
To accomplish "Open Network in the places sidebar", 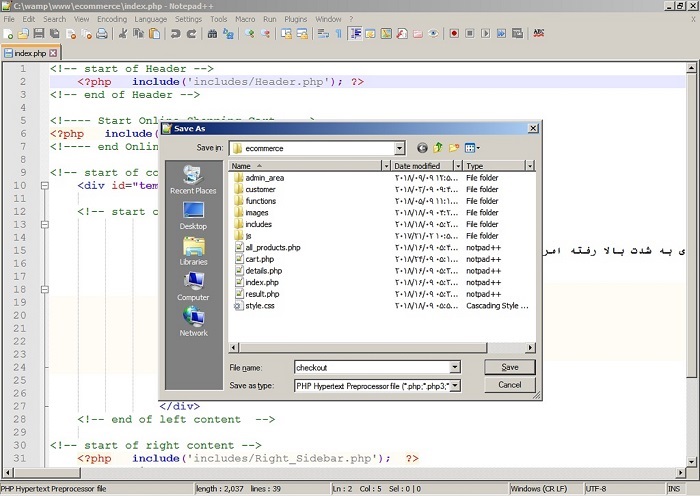I will 193,322.
